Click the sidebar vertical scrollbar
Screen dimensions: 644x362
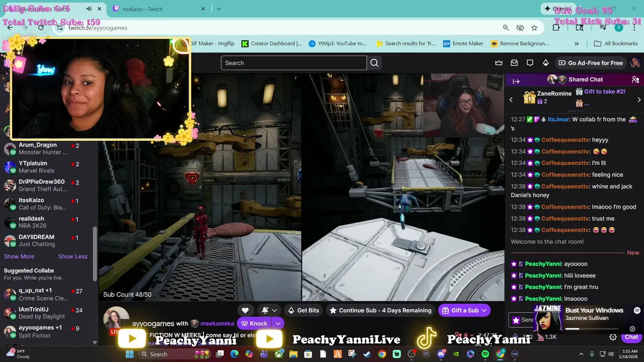(x=95, y=254)
